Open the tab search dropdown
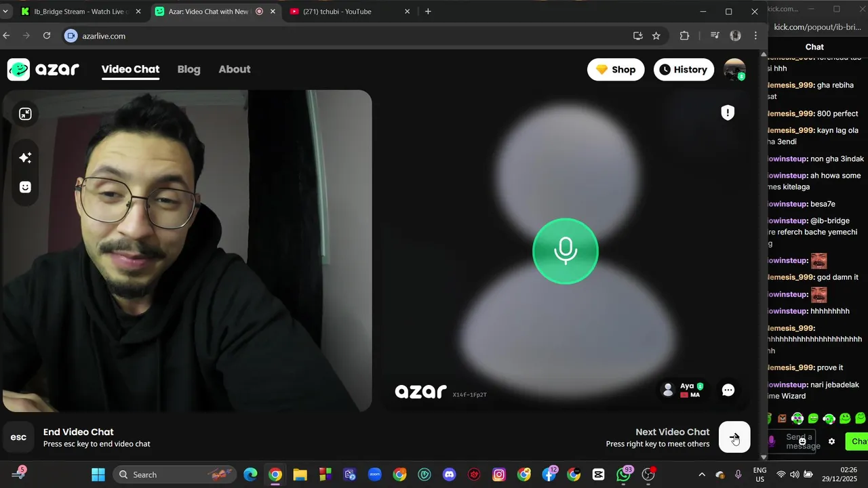 (x=5, y=12)
